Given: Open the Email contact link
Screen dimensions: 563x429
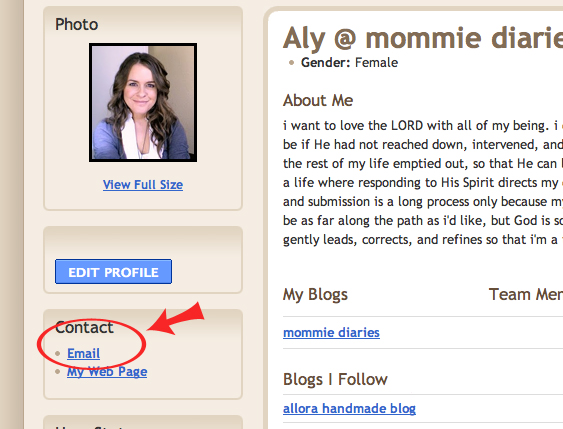Looking at the screenshot, I should click(x=83, y=353).
